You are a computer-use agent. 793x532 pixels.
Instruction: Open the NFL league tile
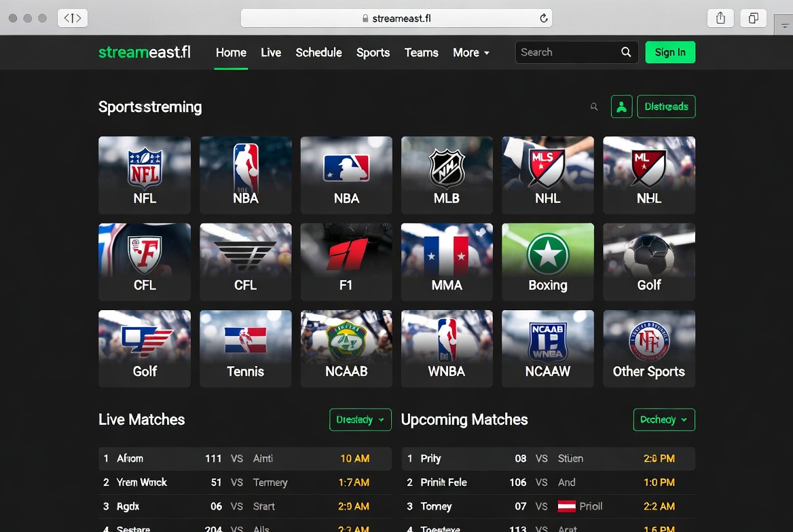[145, 175]
